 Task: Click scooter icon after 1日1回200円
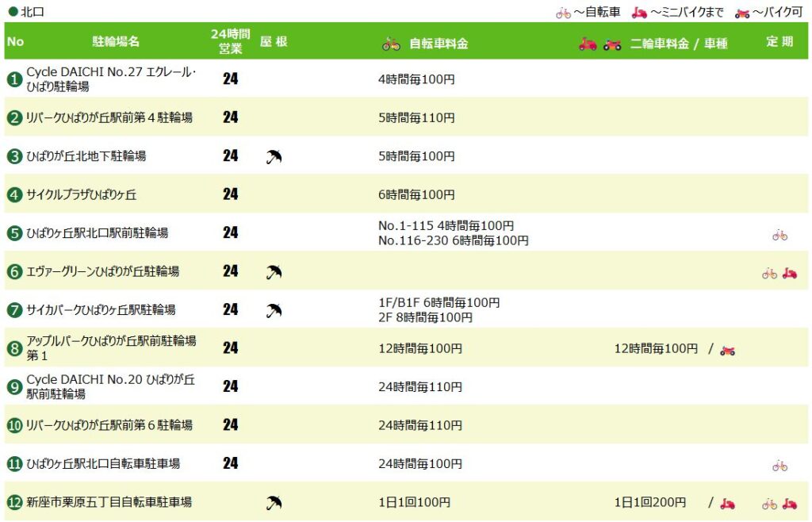[x=728, y=503]
